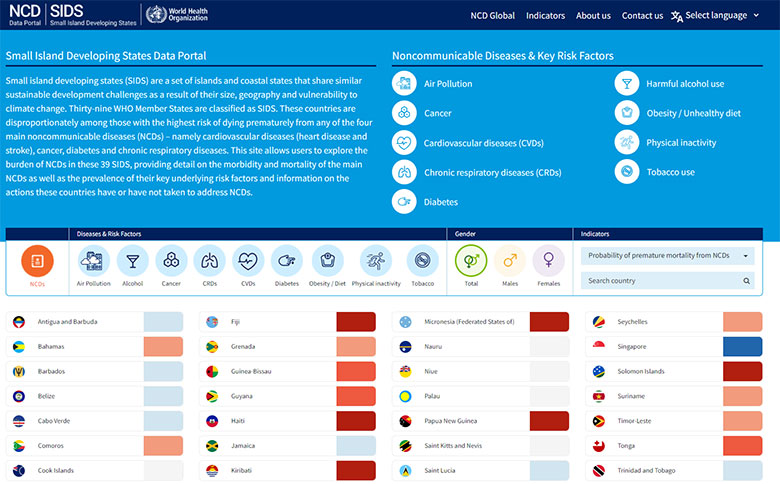
Task: Set gender filter to Males
Action: pyautogui.click(x=510, y=261)
